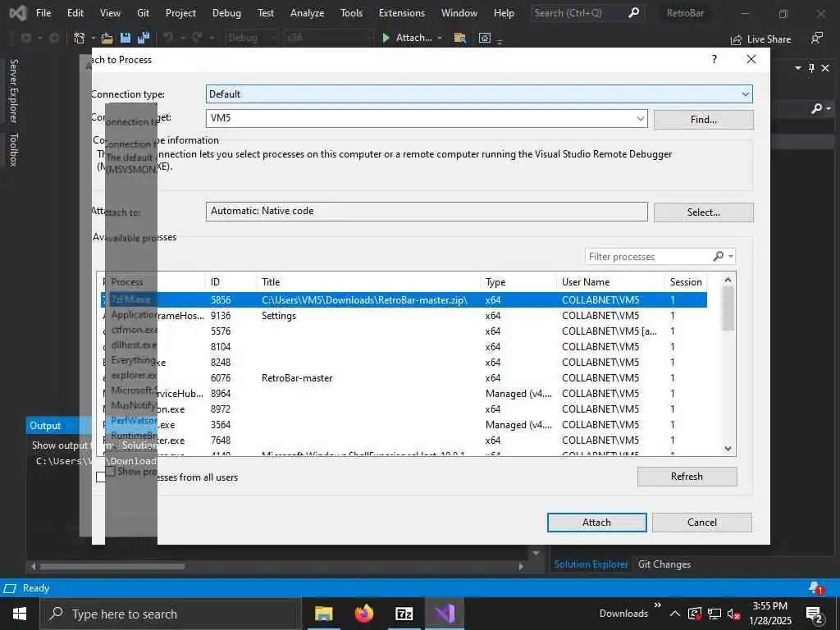Screen dimensions: 840x630
Task: Expand the Downloads toolbar chevron on taskbar
Action: point(658,605)
